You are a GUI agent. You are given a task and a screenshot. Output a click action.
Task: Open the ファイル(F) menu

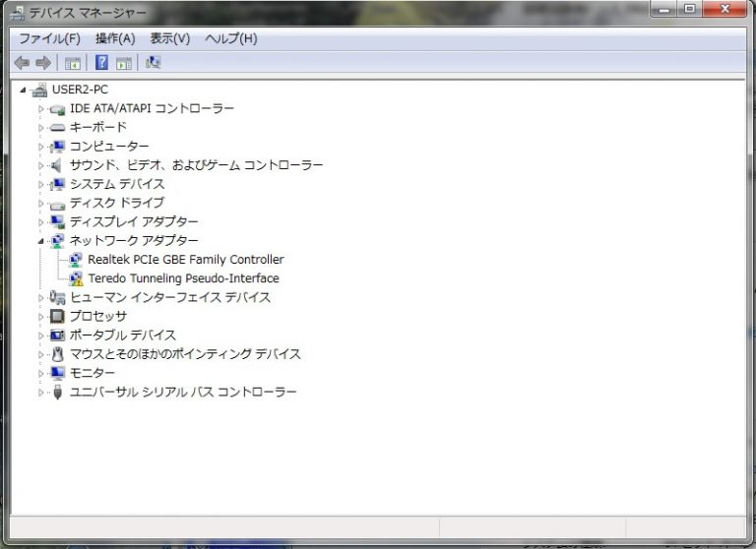click(49, 38)
